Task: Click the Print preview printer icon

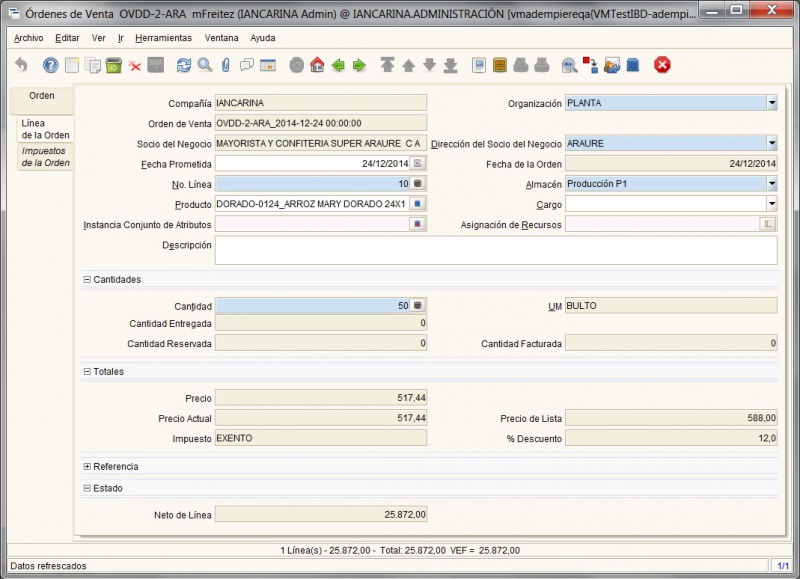Action: (x=521, y=65)
